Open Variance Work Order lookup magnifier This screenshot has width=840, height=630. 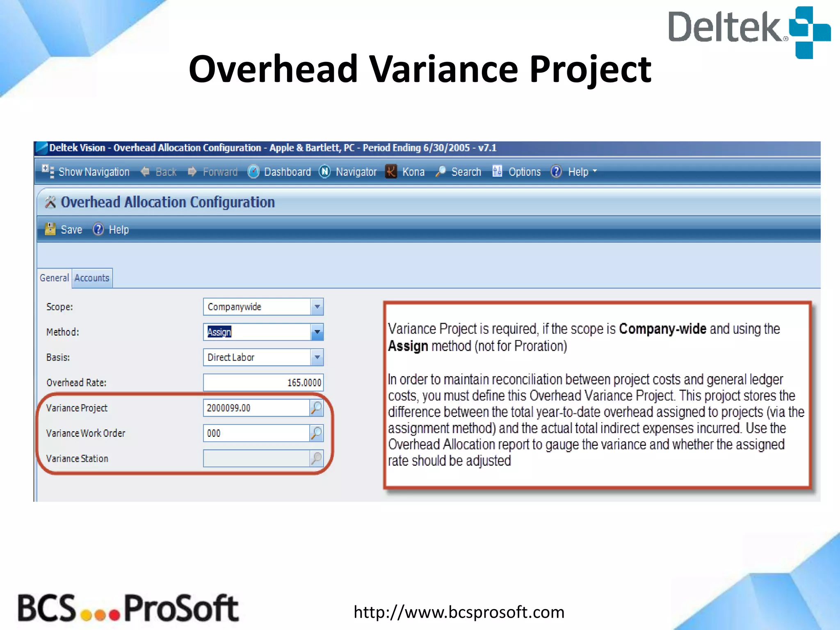(x=316, y=433)
